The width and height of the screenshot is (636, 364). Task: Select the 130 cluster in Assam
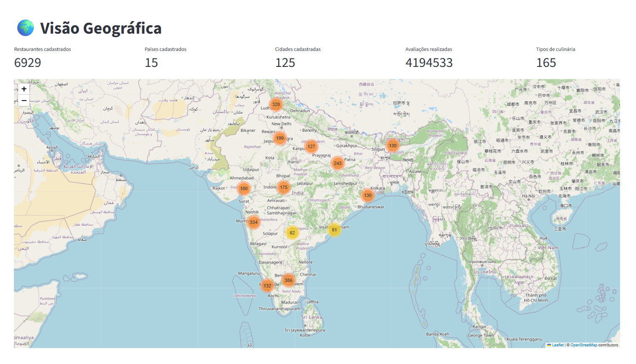click(393, 146)
